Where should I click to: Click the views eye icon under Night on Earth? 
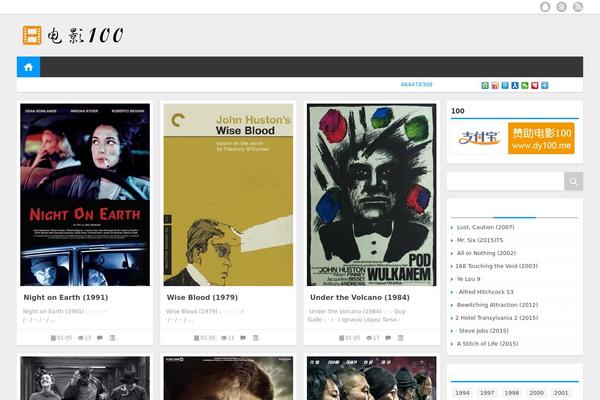[x=80, y=338]
